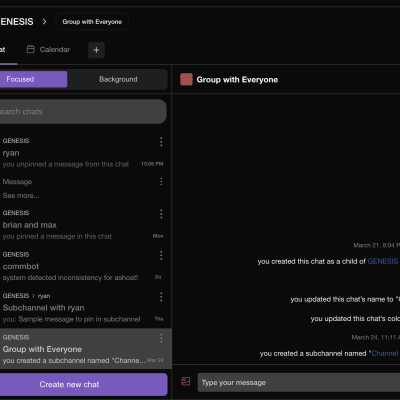Screen dimensions: 400x400
Task: Expand pinned message with See more
Action: tap(21, 196)
